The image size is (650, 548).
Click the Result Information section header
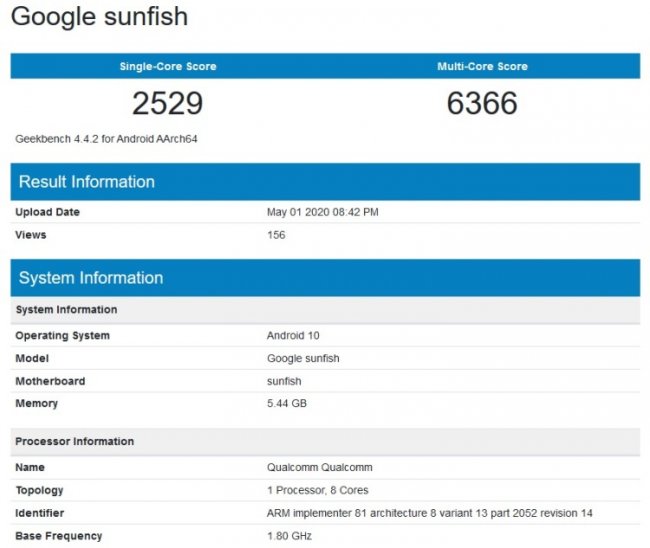click(x=87, y=182)
